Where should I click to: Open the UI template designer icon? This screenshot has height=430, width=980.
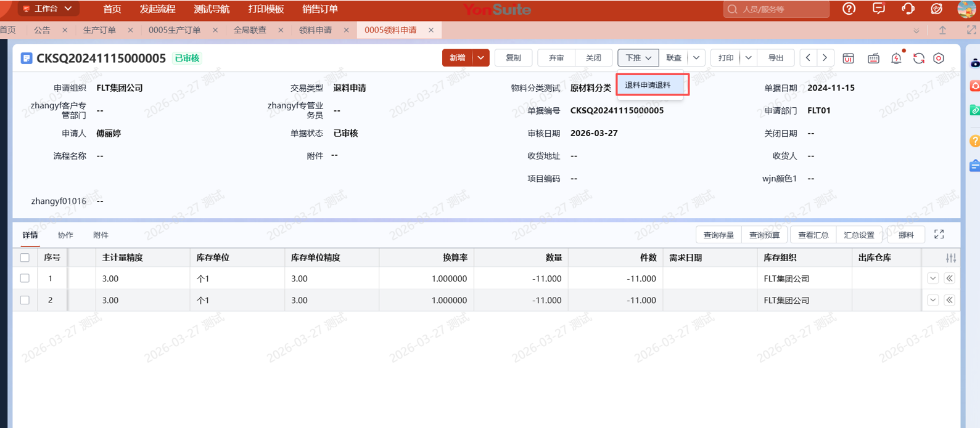849,58
